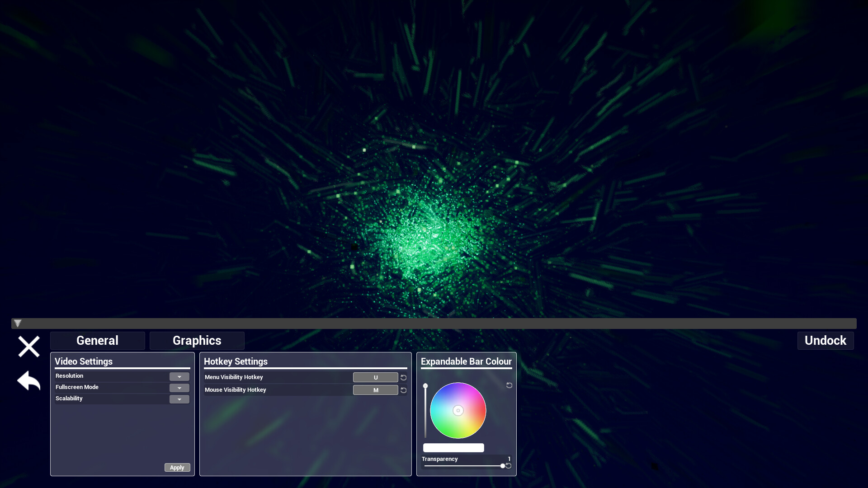Click the back arrow icon
Screen dimensions: 868x488
point(28,381)
